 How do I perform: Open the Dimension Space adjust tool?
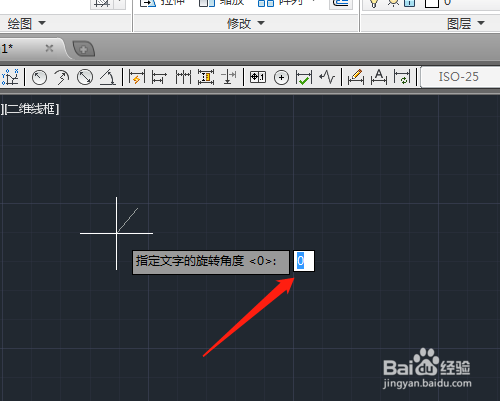click(206, 77)
